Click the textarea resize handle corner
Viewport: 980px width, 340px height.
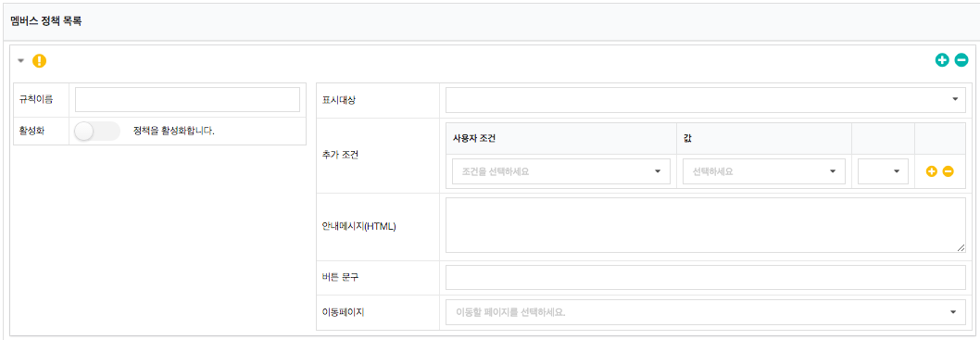(961, 248)
